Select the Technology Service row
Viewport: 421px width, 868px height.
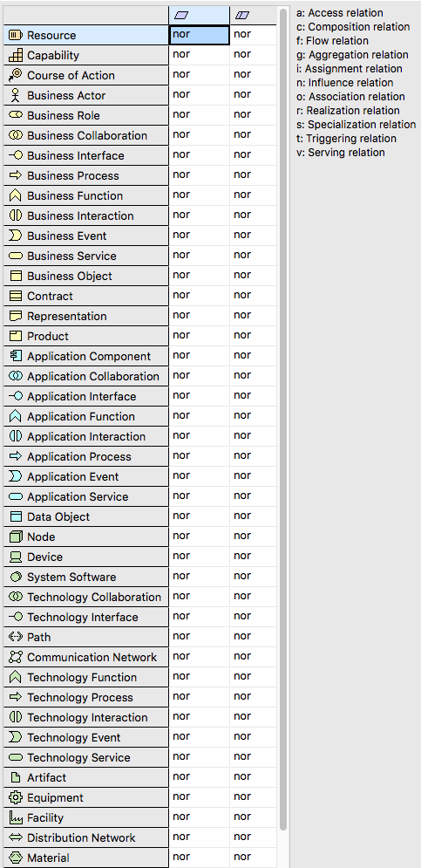pos(85,757)
